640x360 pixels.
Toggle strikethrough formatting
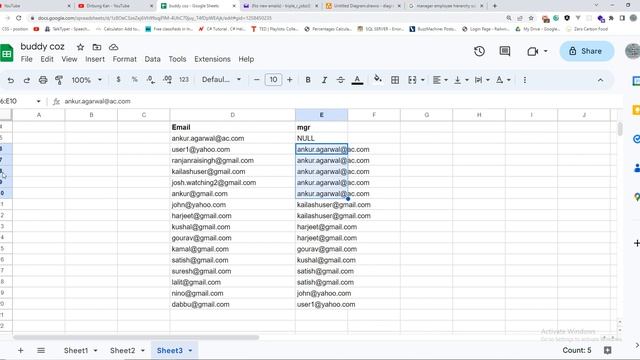[x=340, y=80]
